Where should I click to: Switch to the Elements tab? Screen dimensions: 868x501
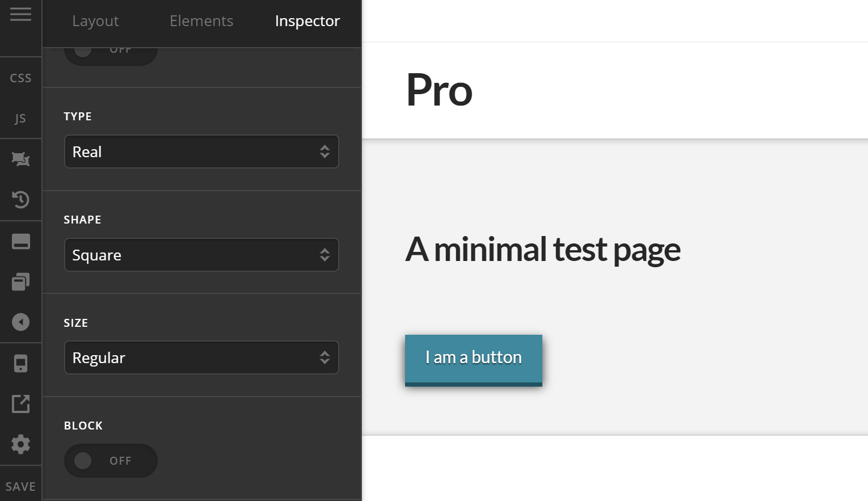tap(201, 21)
